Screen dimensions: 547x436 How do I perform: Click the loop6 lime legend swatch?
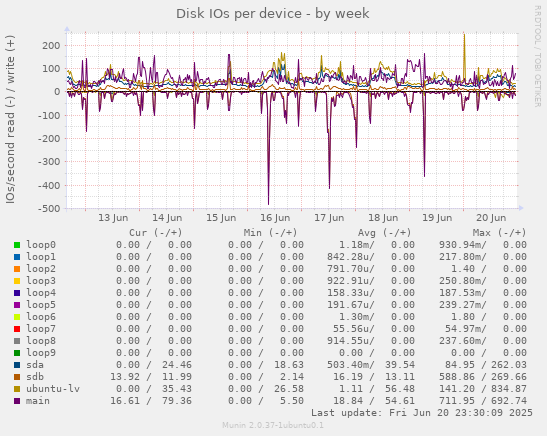(x=17, y=317)
